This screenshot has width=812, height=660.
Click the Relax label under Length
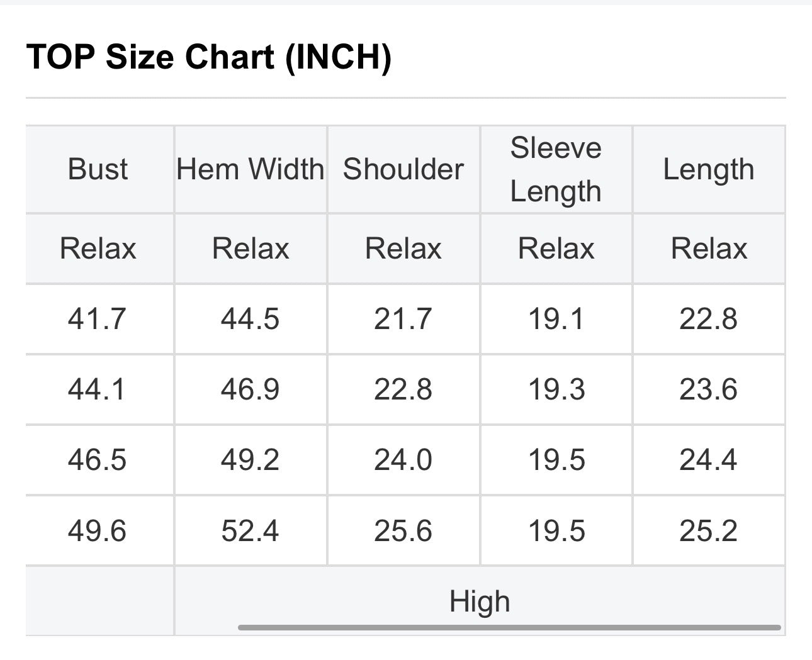pos(709,249)
